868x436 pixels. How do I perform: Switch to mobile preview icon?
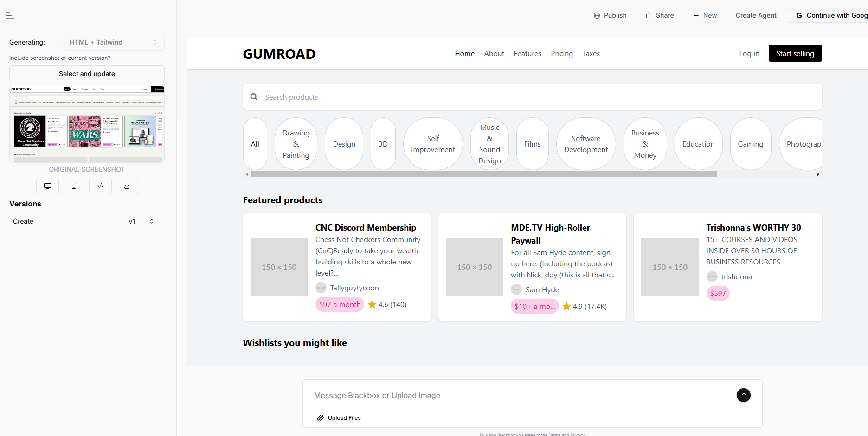(x=74, y=186)
